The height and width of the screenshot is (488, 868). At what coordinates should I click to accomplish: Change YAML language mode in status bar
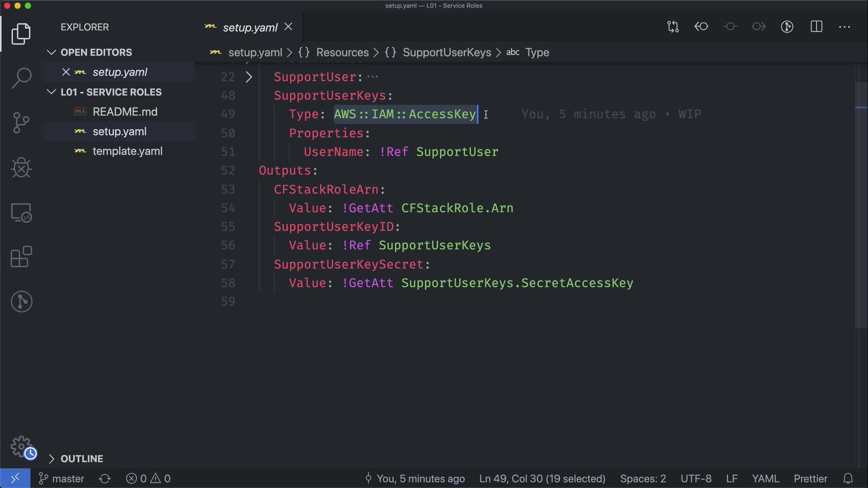coord(765,479)
